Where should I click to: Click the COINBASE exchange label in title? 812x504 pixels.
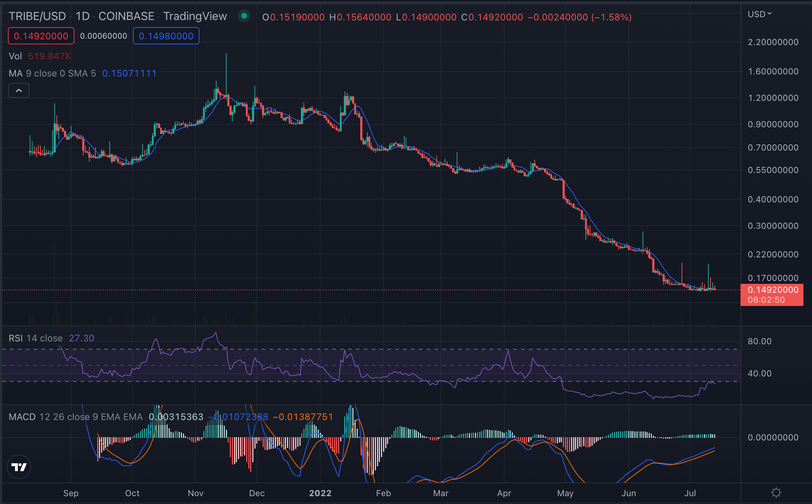point(126,16)
